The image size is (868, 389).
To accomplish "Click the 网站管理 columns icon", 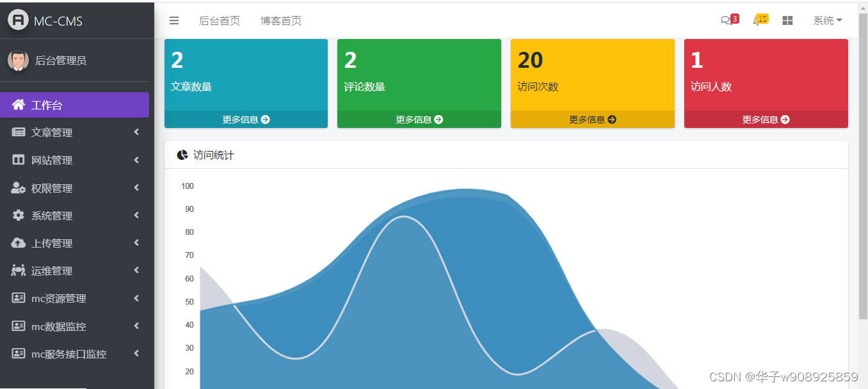I will coord(19,160).
